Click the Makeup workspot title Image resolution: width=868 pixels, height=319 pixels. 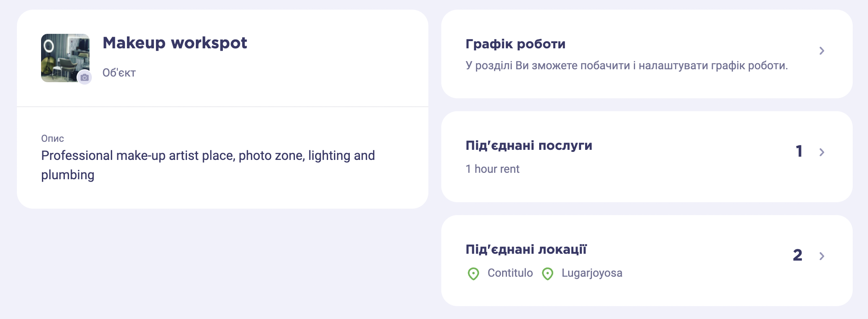point(175,43)
